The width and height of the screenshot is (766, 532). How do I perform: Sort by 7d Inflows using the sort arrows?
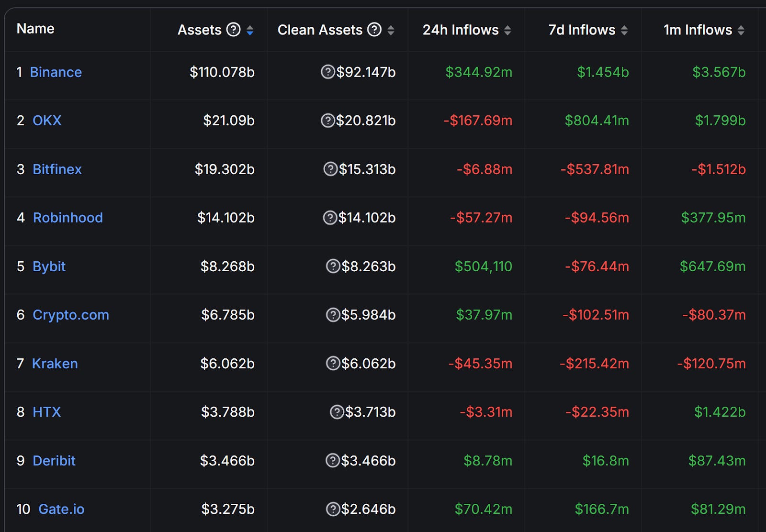coord(624,30)
